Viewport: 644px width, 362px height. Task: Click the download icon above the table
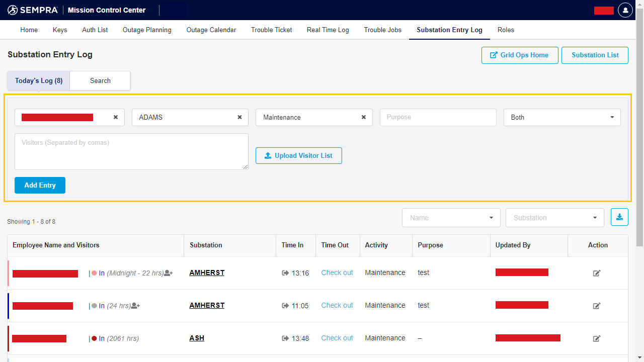click(619, 217)
